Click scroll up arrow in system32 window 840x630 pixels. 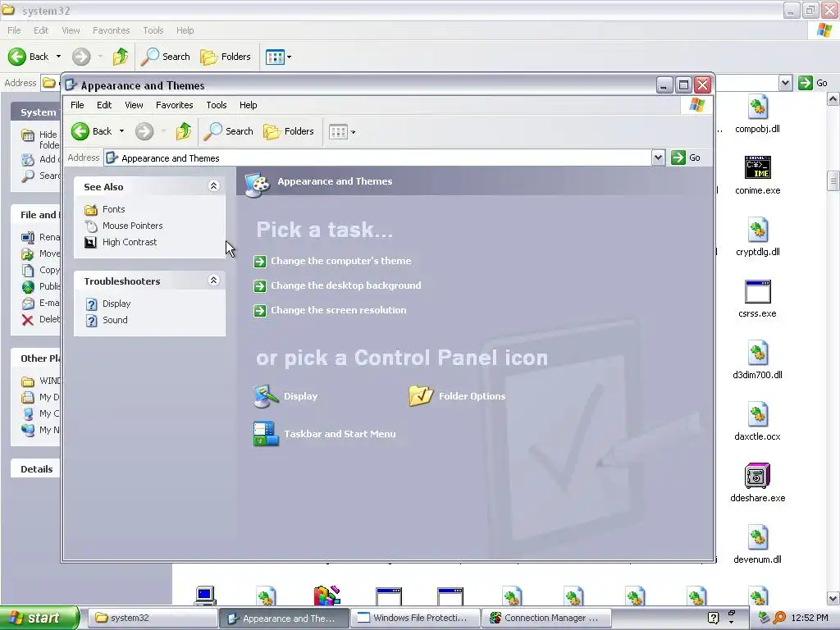tap(833, 99)
